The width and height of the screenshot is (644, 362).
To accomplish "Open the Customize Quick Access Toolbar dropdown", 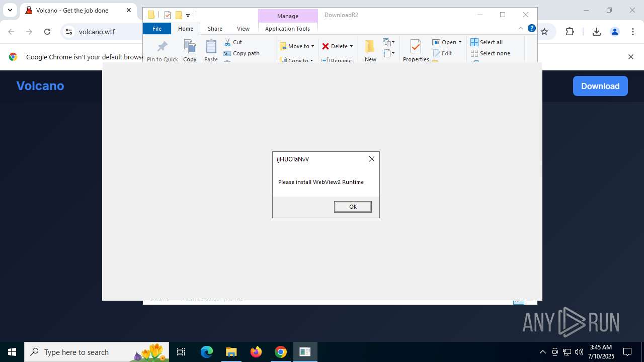I will click(x=188, y=16).
